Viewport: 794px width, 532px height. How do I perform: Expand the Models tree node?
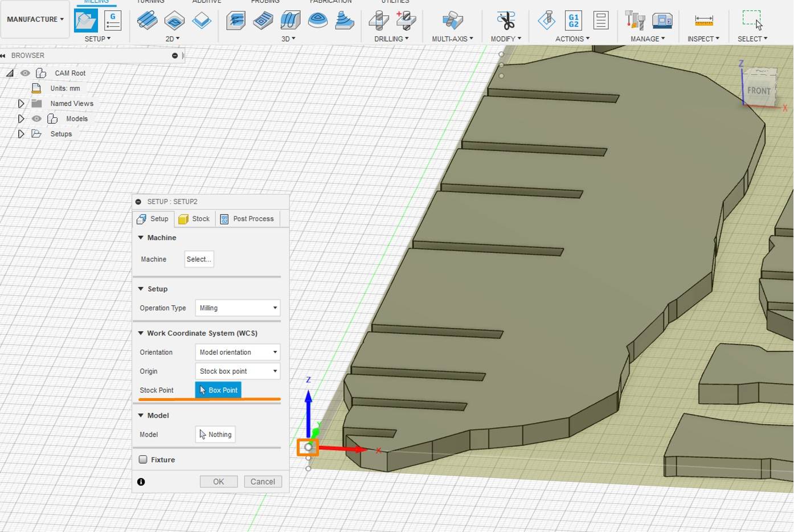click(x=21, y=119)
